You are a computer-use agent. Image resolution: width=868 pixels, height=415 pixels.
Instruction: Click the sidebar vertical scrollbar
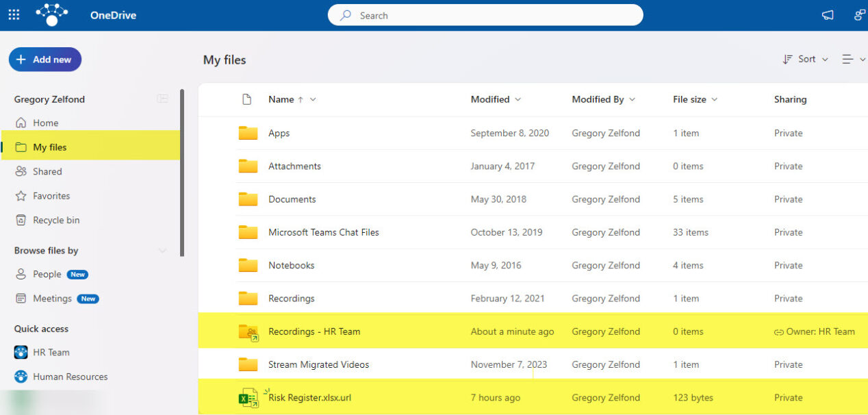(182, 173)
